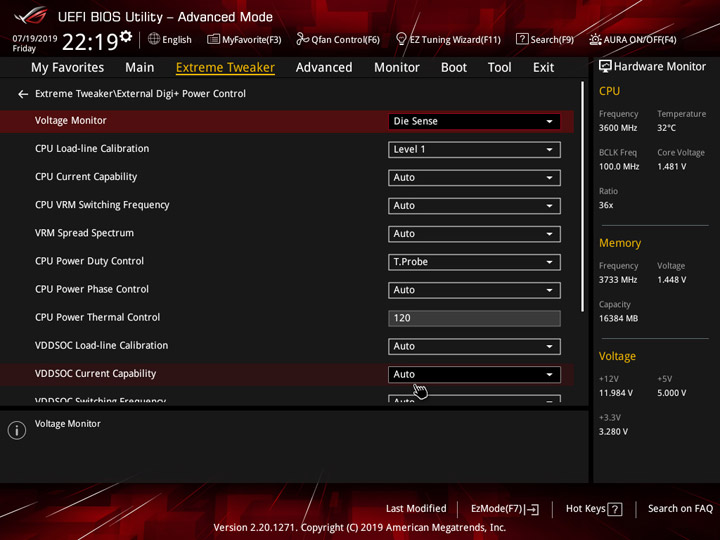Click the globe language icon
This screenshot has width=720, height=540.
tap(154, 39)
